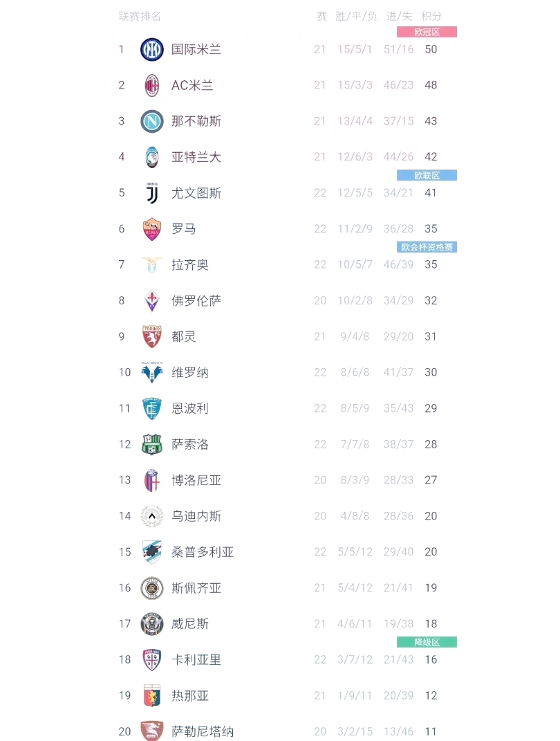Viewport: 560px width, 741px height.
Task: Select team name 桑普多利亚
Action: [203, 552]
